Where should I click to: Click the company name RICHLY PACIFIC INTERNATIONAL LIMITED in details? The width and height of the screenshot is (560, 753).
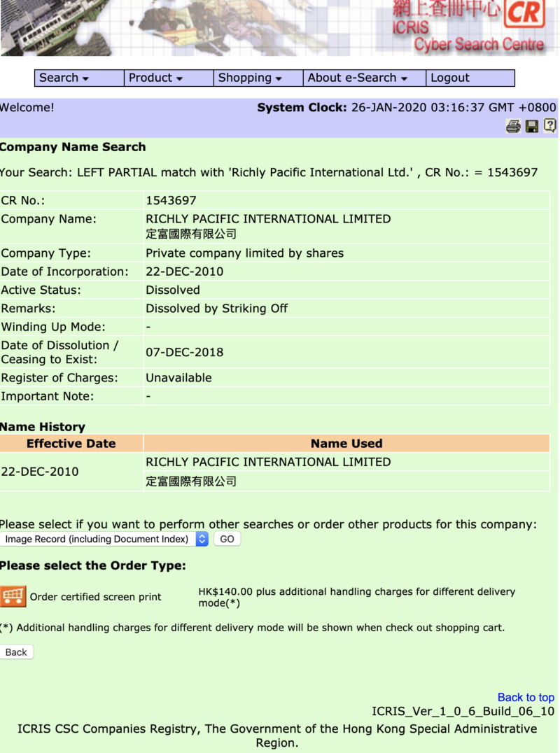click(268, 219)
